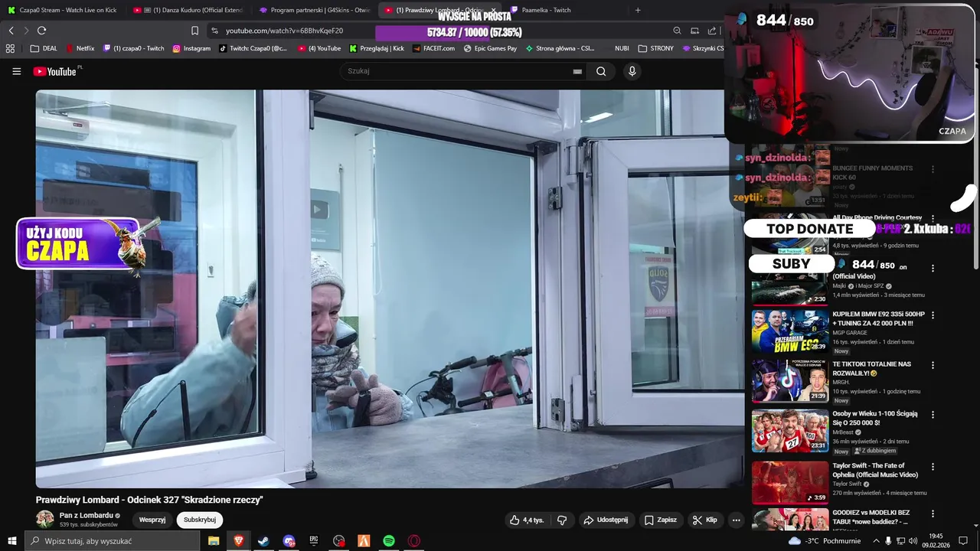Switch to the Czapa0 Stream Kick tab
The height and width of the screenshot is (551, 980).
pyautogui.click(x=62, y=10)
